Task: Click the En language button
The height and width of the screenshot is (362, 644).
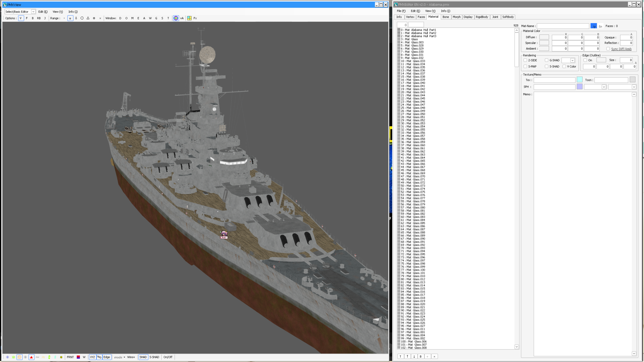Action: coord(600,26)
